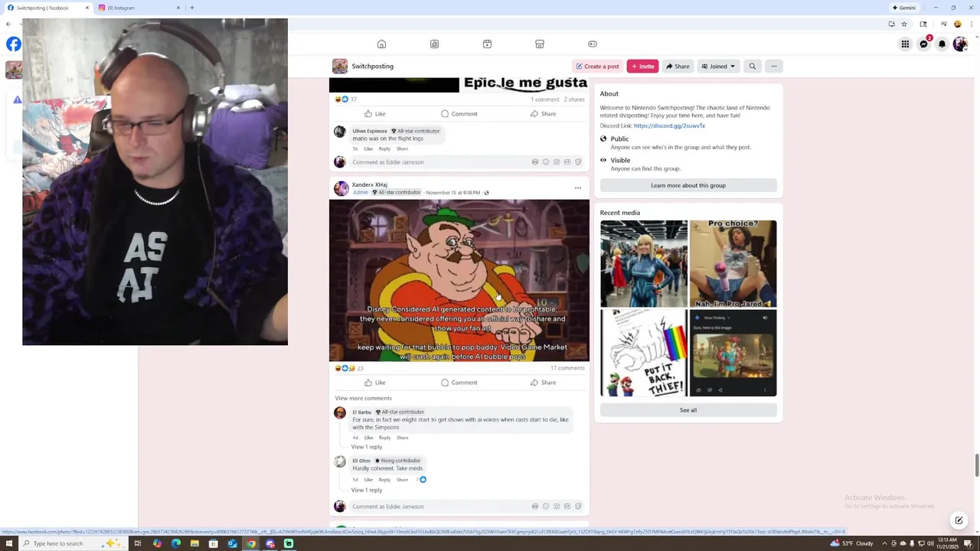Open the Facebook menu grid icon
980x551 pixels.
(905, 44)
